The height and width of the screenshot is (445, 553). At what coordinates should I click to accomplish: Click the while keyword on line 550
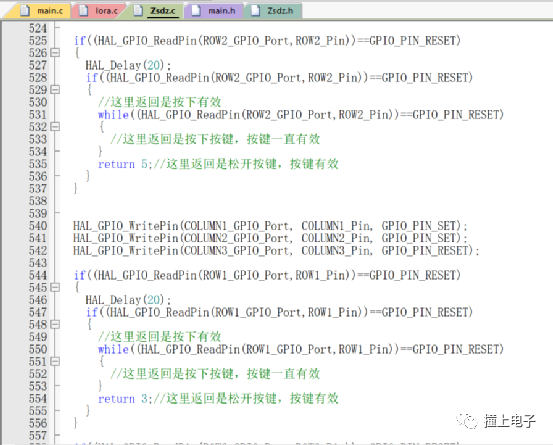tap(113, 349)
